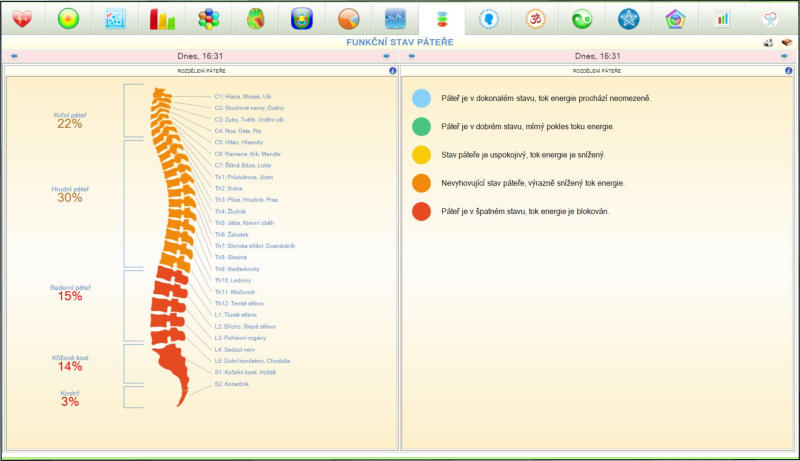Image resolution: width=800 pixels, height=461 pixels.
Task: Click the printer icon at top right
Action: point(768,43)
